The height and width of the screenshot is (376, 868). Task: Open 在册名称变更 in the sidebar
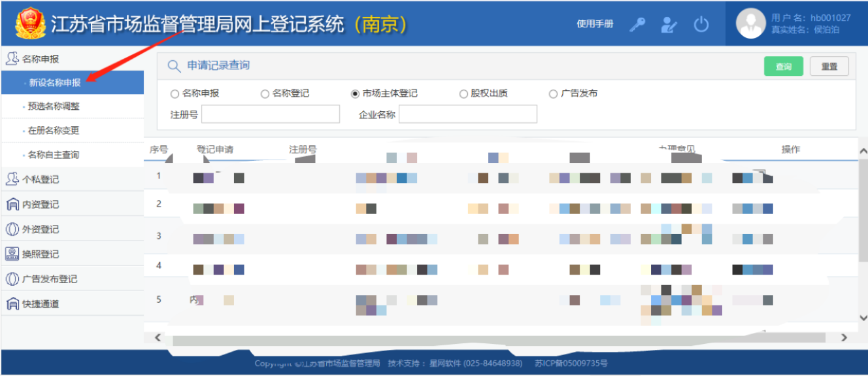(x=72, y=130)
